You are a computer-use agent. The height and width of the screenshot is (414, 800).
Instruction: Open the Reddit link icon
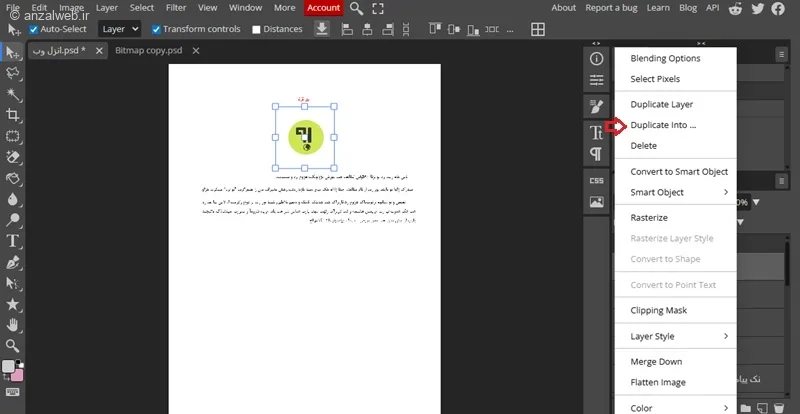coord(735,8)
